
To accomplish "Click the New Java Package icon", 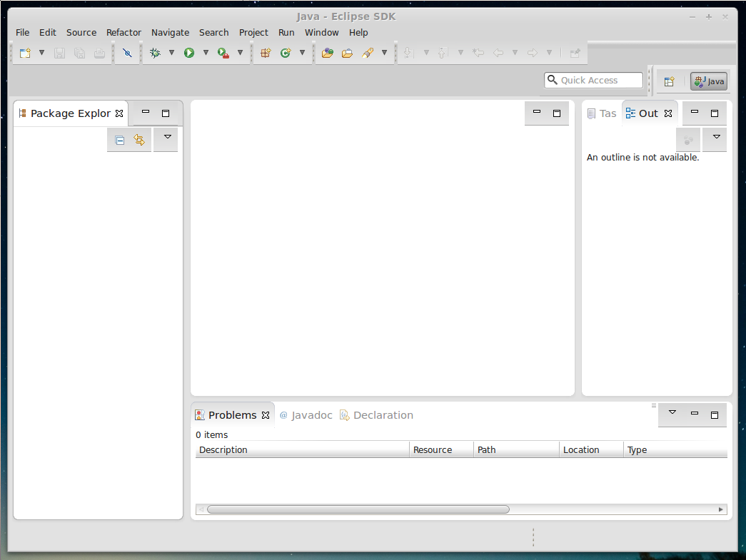I will click(x=266, y=53).
